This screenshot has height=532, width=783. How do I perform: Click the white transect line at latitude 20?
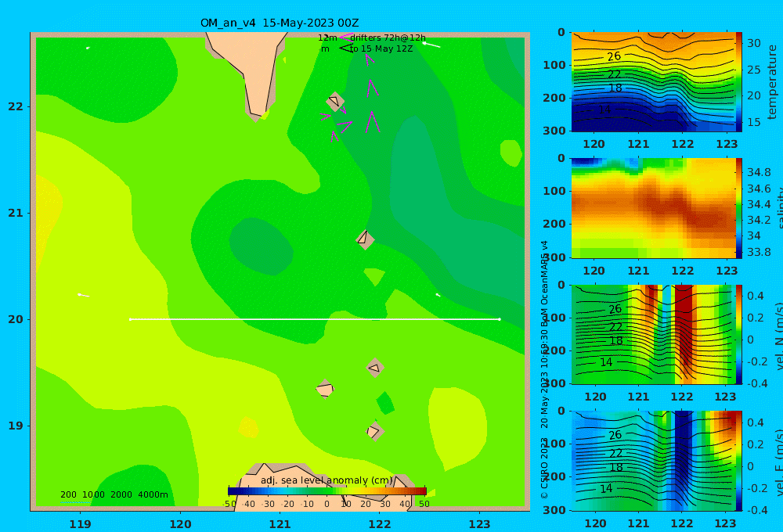click(315, 319)
